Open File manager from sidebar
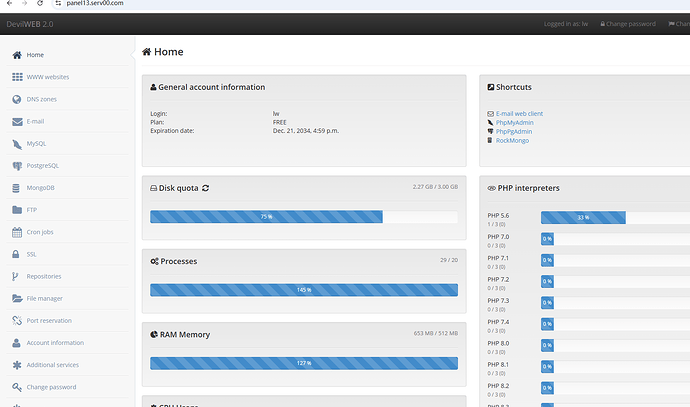 point(44,298)
